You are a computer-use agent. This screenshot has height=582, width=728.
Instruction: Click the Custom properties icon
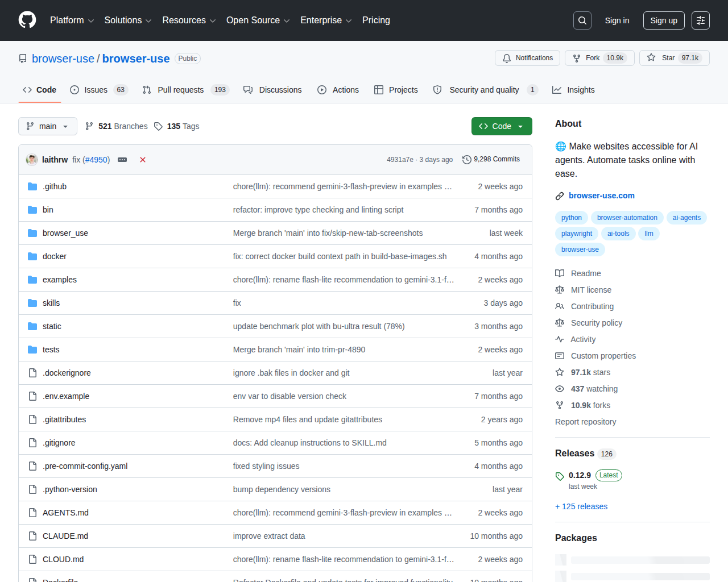click(x=560, y=356)
